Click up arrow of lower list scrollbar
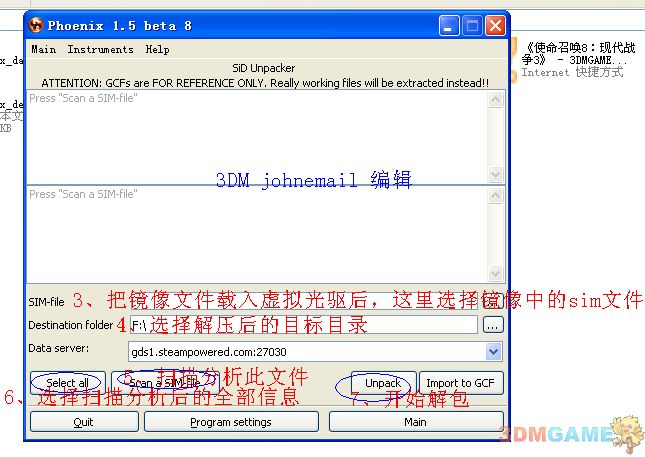The height and width of the screenshot is (457, 645). click(x=495, y=196)
